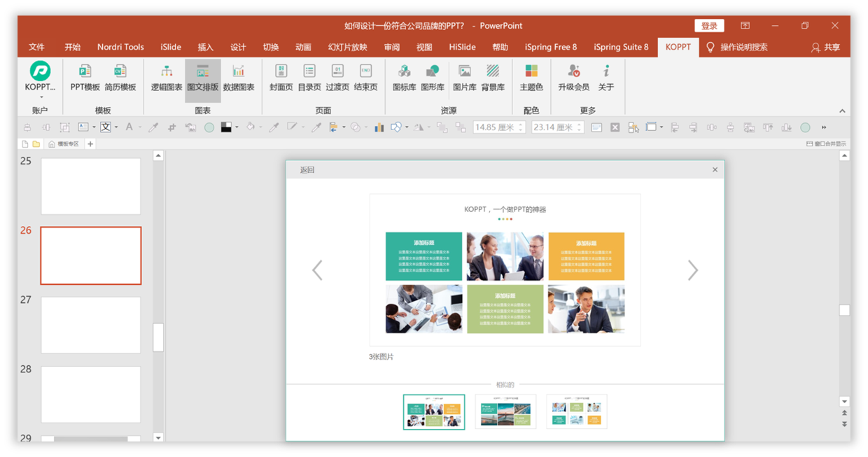Open 简历模板 resume templates
The image size is (868, 457).
(x=120, y=77)
